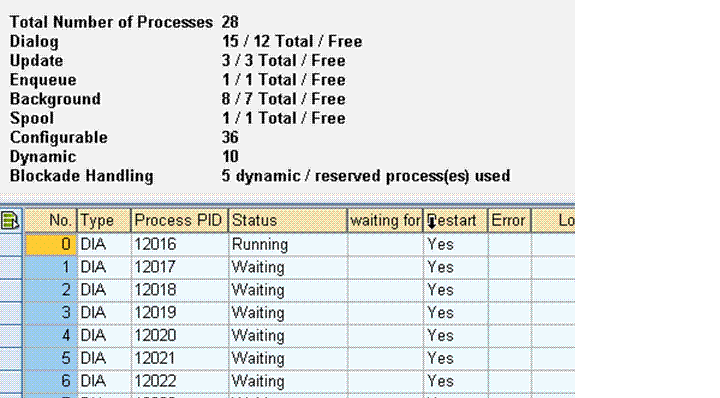Click PID 12017 cell

coord(180,267)
